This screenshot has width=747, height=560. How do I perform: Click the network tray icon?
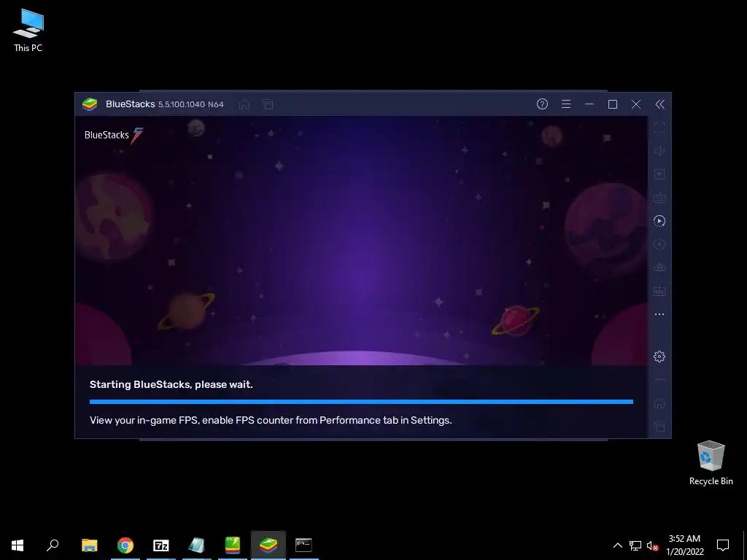click(635, 545)
